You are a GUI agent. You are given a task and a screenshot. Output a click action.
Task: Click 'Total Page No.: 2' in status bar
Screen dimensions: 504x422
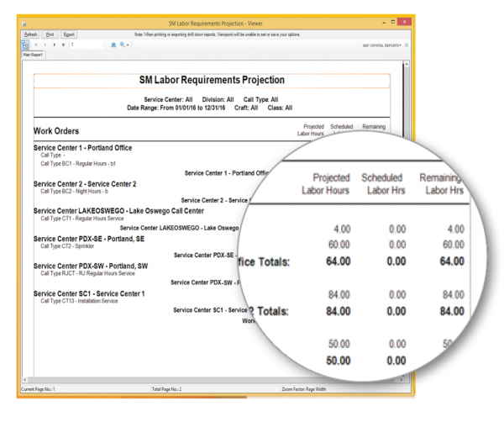click(166, 389)
